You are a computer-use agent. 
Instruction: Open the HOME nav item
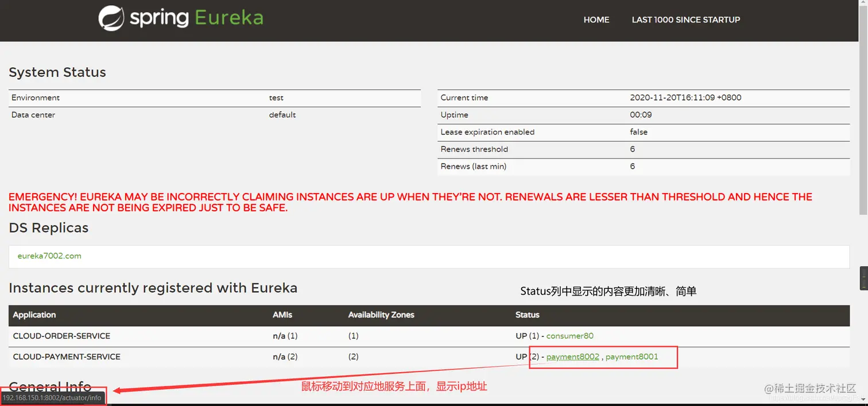596,20
